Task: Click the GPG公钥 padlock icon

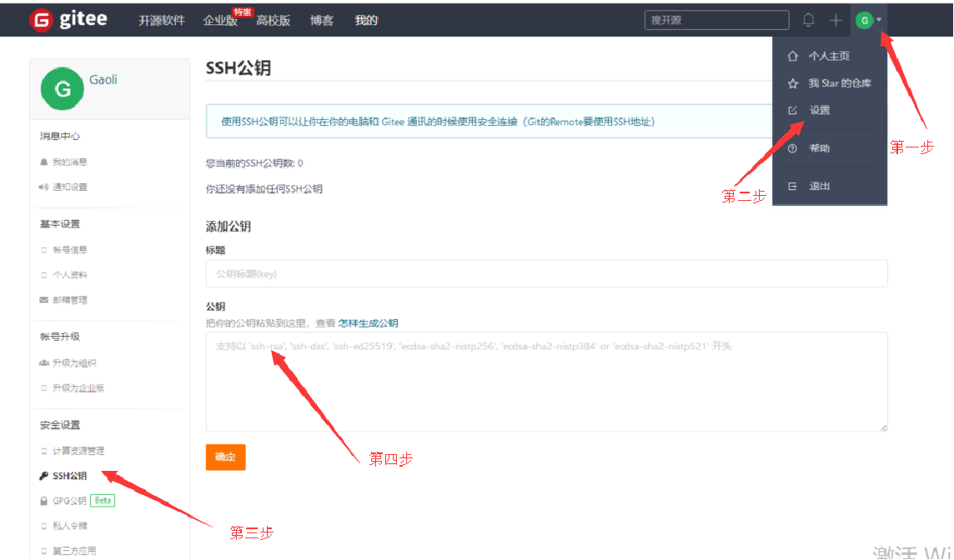Action: pos(44,500)
